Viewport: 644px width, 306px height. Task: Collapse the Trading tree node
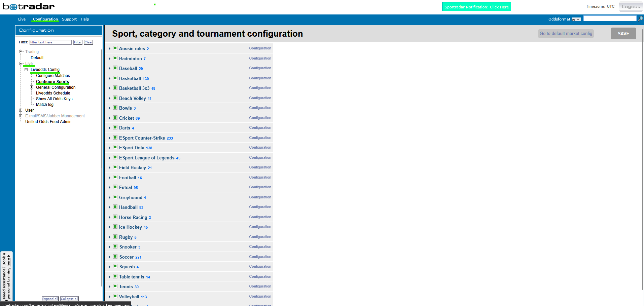(21, 51)
